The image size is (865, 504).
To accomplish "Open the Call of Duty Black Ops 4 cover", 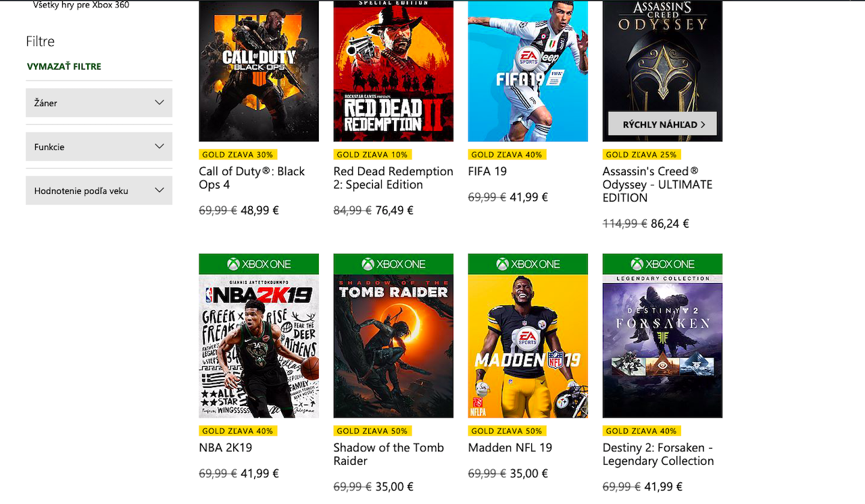I will (259, 71).
